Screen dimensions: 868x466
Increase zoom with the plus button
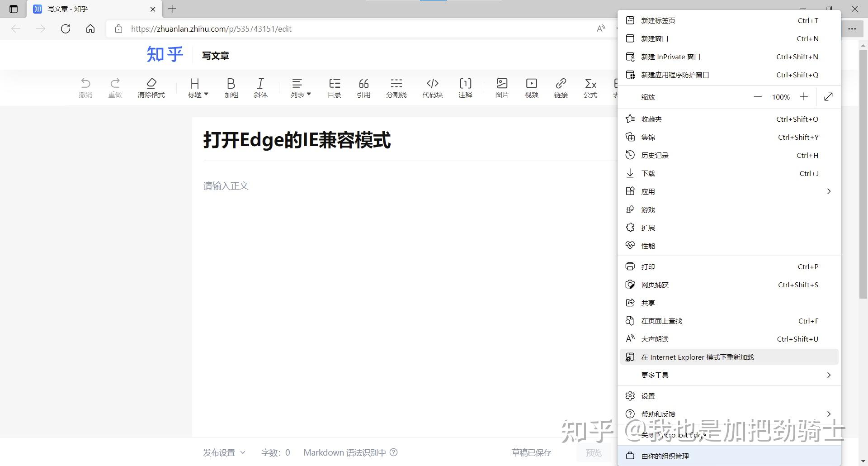click(804, 97)
